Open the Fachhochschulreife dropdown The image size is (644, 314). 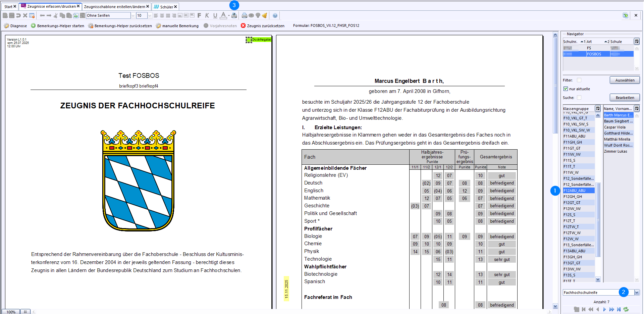click(637, 293)
